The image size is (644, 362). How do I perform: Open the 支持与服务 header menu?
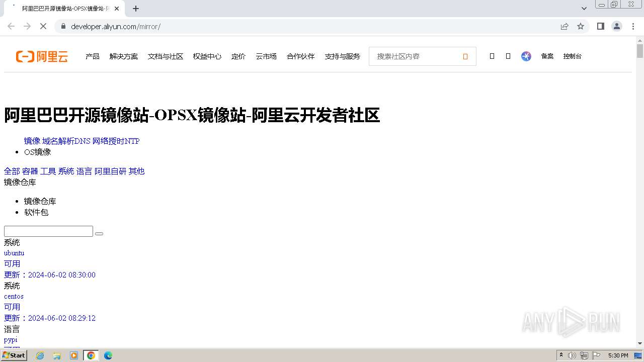343,56
